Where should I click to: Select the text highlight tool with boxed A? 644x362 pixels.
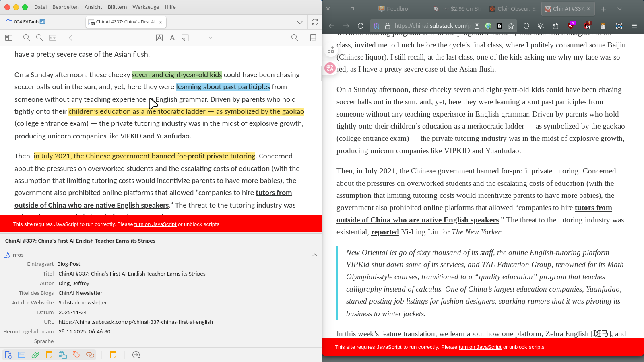[159, 38]
